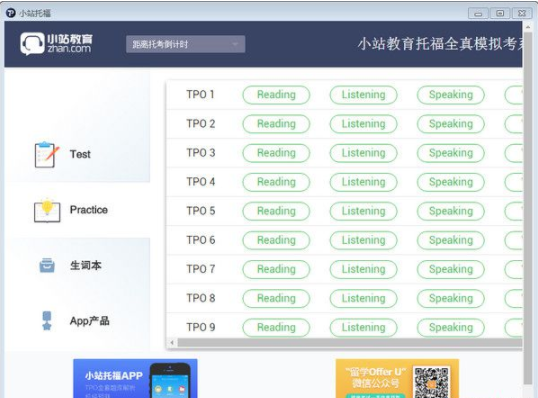Launch TPO 3 Listening
The height and width of the screenshot is (398, 538).
click(x=363, y=153)
